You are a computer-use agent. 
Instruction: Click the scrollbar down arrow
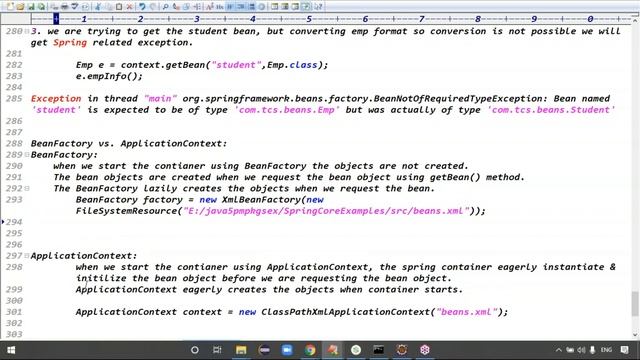pyautogui.click(x=635, y=335)
